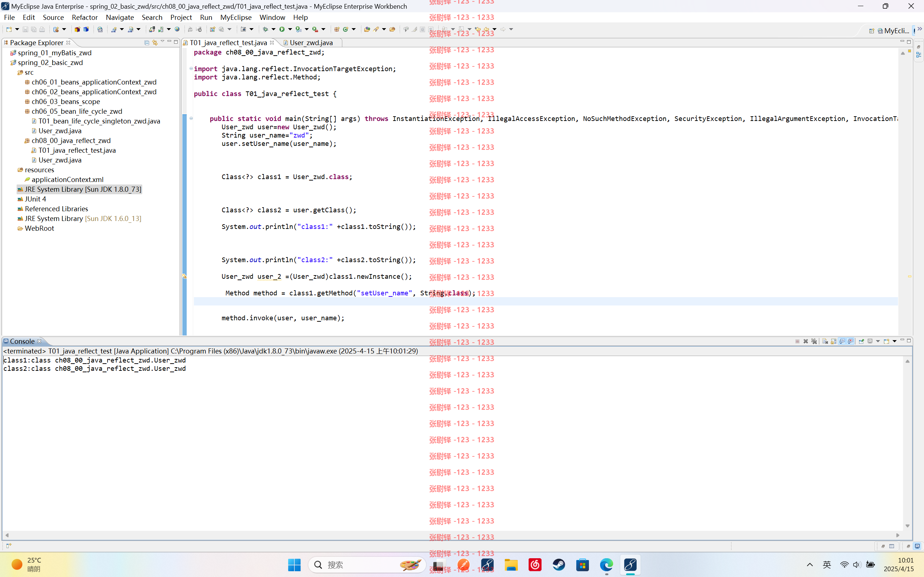The height and width of the screenshot is (577, 924).
Task: Click the green Run button
Action: click(x=282, y=29)
